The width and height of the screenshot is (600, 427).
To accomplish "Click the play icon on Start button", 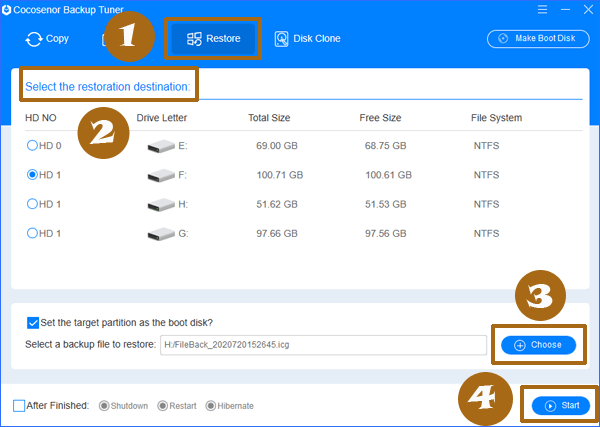I will (x=550, y=406).
